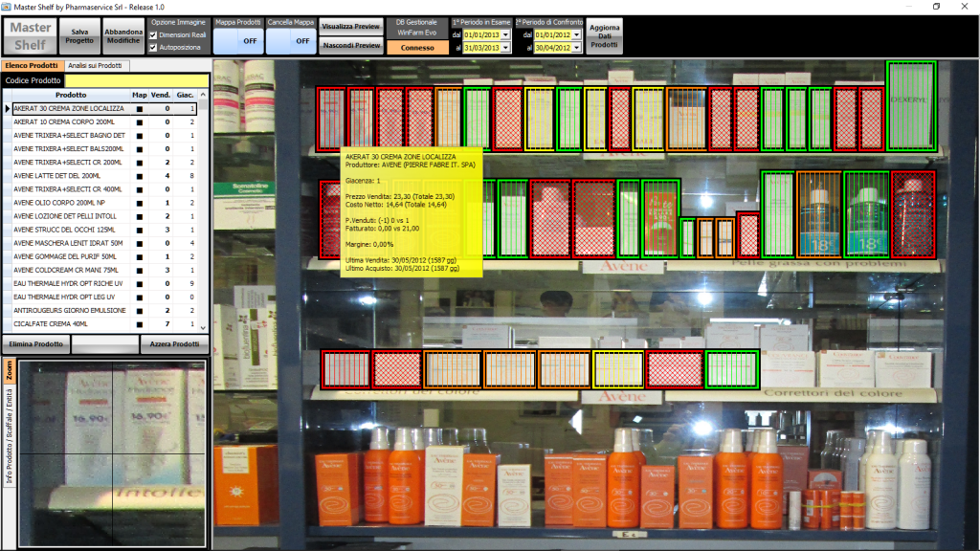Screen dimensions: 980x551
Task: Sort by the Giac. column header
Action: [185, 95]
